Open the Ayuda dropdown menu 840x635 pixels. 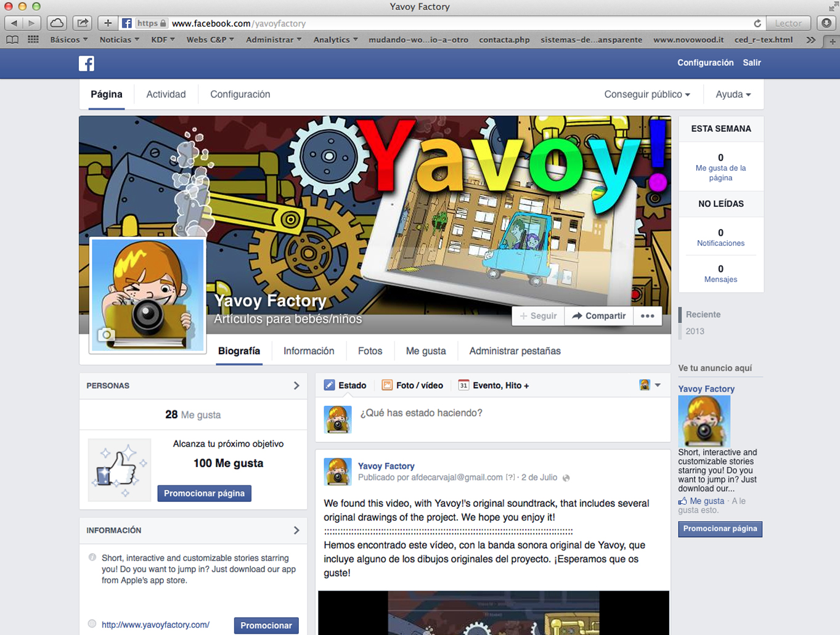click(733, 94)
